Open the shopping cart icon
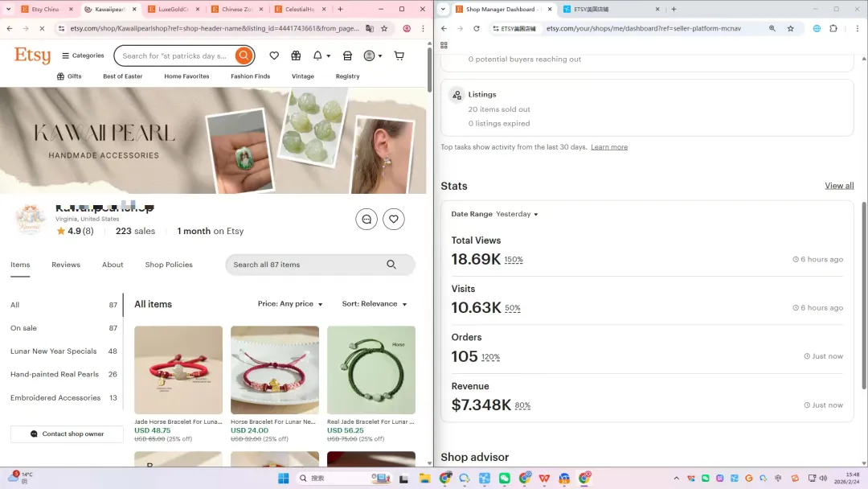 pyautogui.click(x=399, y=55)
